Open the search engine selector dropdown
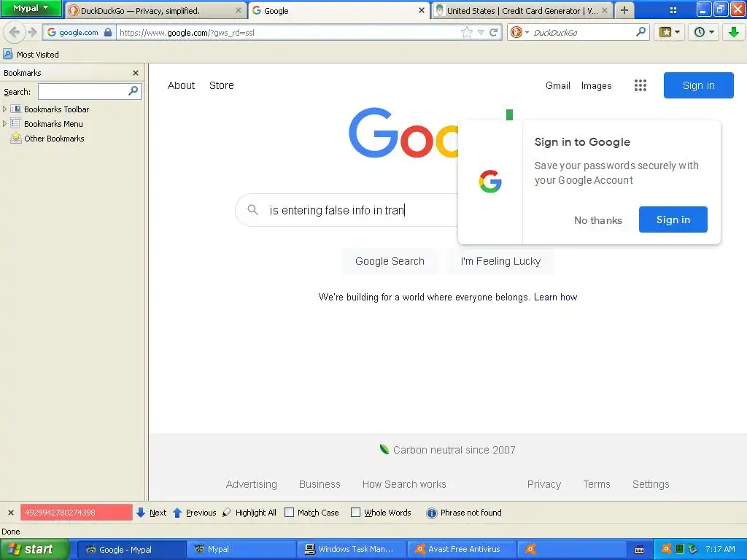 [x=519, y=32]
